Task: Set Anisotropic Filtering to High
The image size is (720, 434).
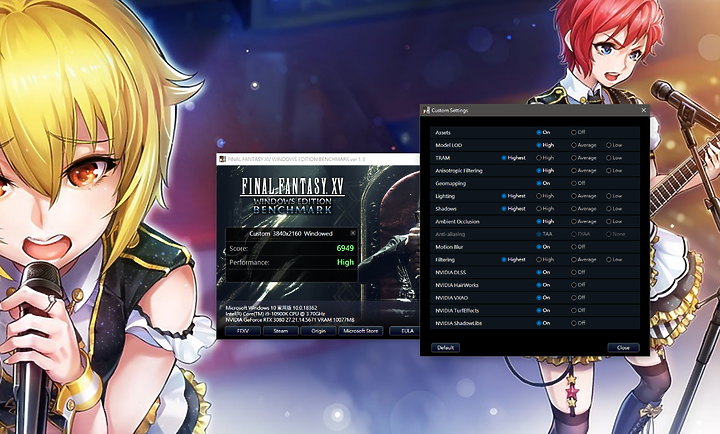Action: 546,170
